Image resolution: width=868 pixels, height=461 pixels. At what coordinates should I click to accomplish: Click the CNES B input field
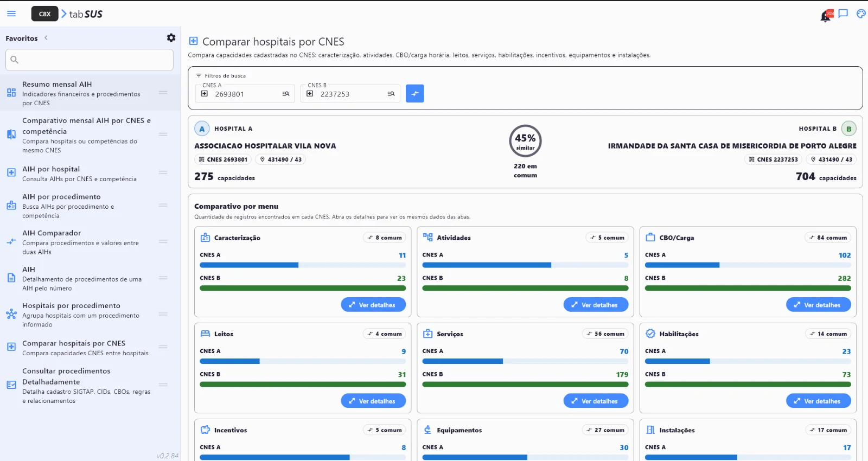(x=350, y=94)
